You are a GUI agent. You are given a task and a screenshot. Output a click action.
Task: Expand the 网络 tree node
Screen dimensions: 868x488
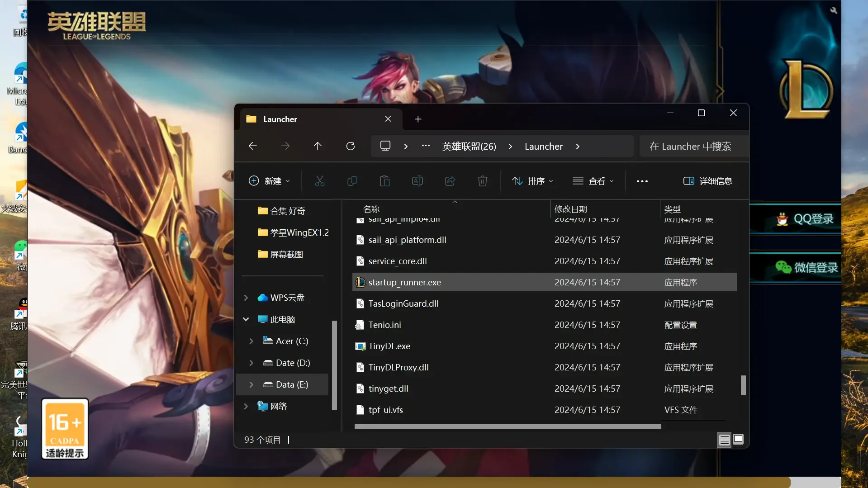tap(246, 406)
